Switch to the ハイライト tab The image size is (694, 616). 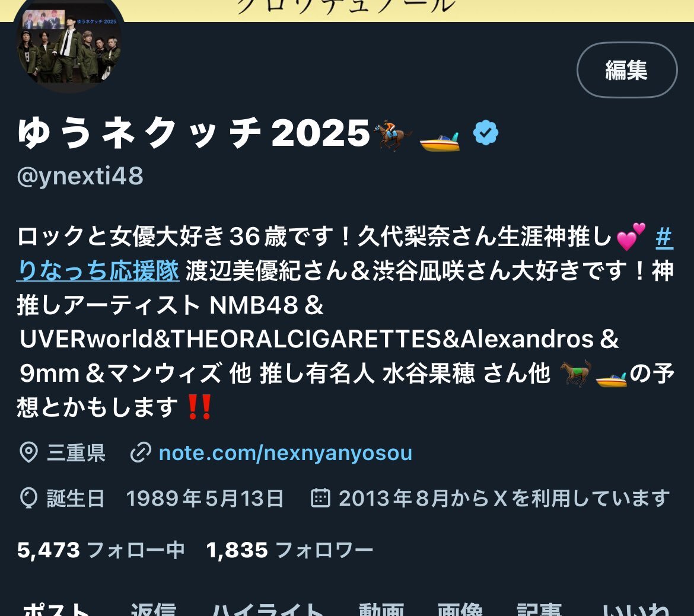pyautogui.click(x=268, y=609)
